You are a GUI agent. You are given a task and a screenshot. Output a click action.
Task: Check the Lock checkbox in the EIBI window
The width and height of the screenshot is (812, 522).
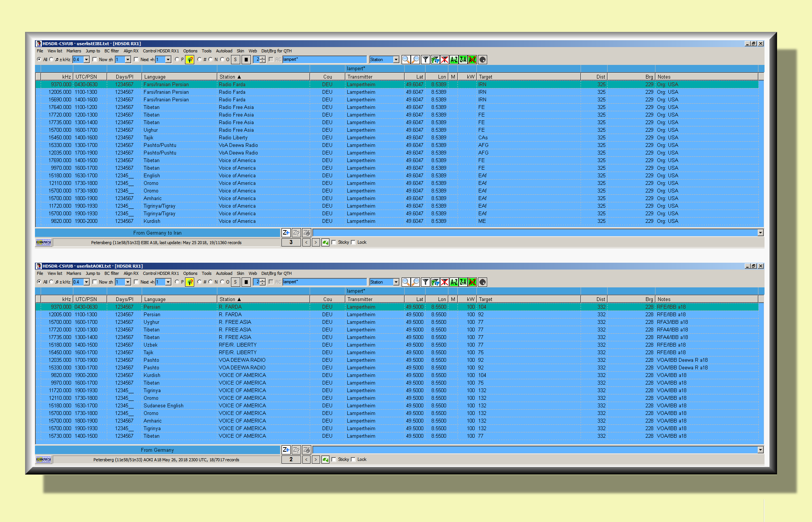353,242
